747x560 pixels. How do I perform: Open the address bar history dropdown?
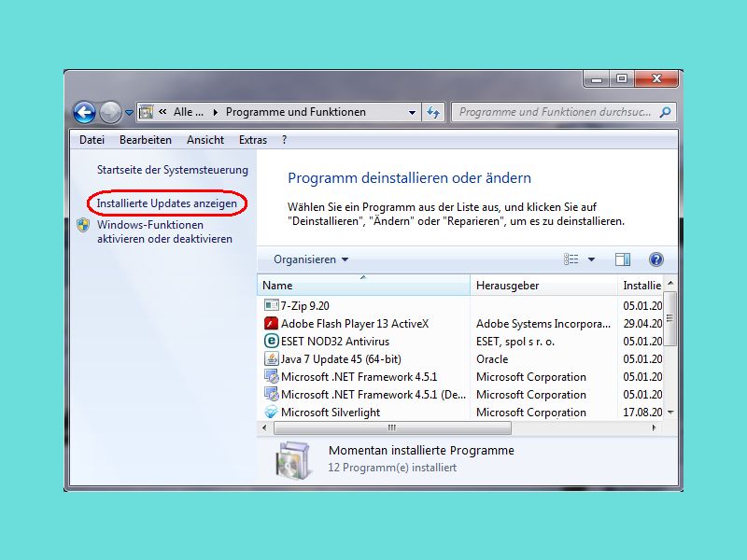pos(412,113)
